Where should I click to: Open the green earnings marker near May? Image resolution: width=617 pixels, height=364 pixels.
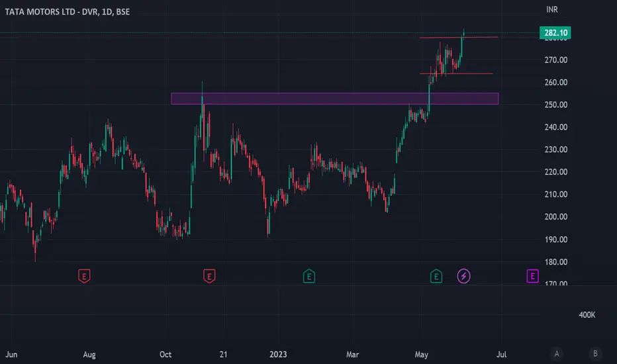pos(436,276)
